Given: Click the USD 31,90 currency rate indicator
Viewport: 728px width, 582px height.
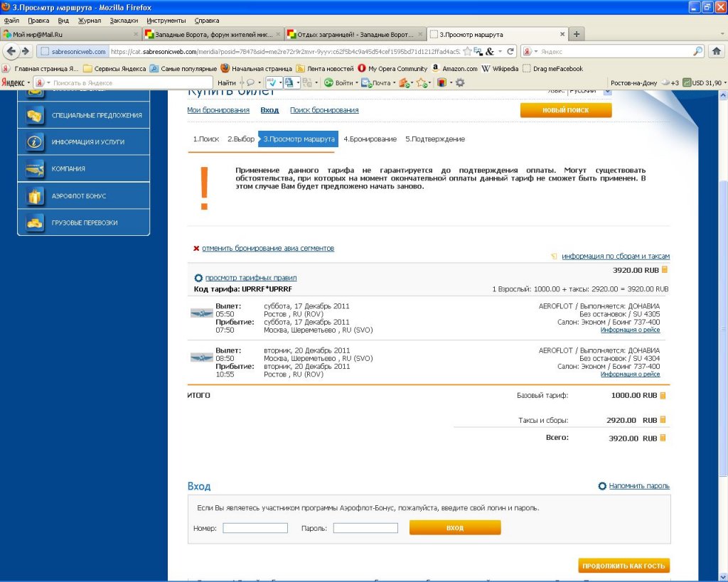Looking at the screenshot, I should click(x=702, y=82).
